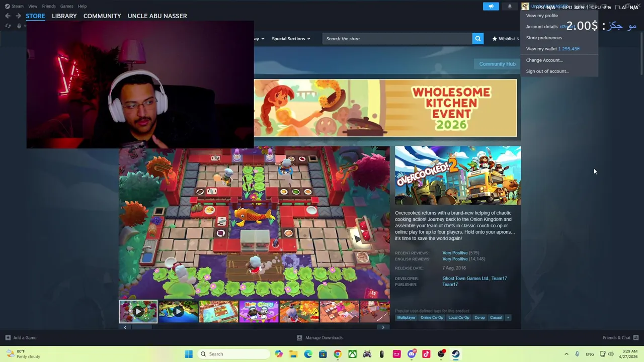The height and width of the screenshot is (362, 644).
Task: Click the plus icon beside Add a Game
Action: tap(8, 338)
